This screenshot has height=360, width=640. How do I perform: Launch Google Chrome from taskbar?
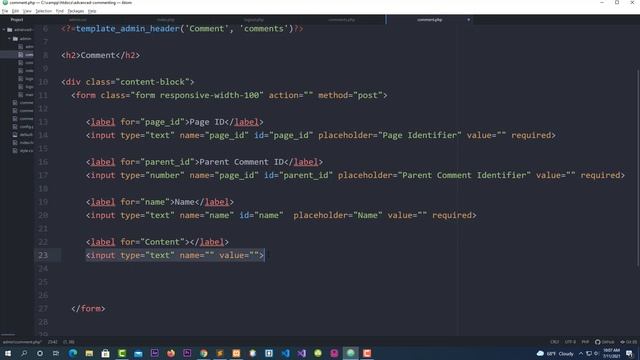(x=203, y=353)
